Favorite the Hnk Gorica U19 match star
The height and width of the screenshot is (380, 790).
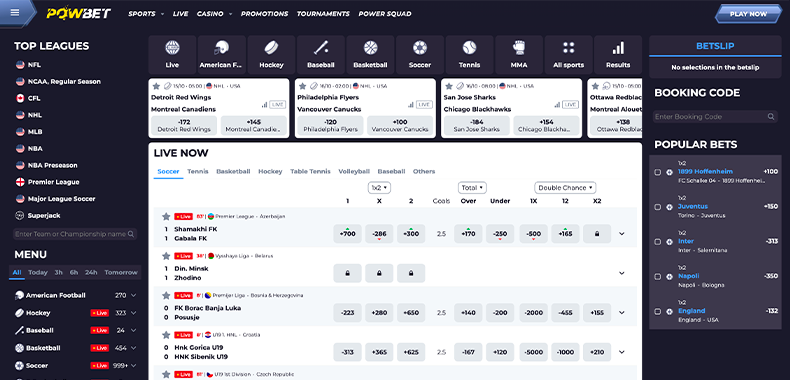166,335
